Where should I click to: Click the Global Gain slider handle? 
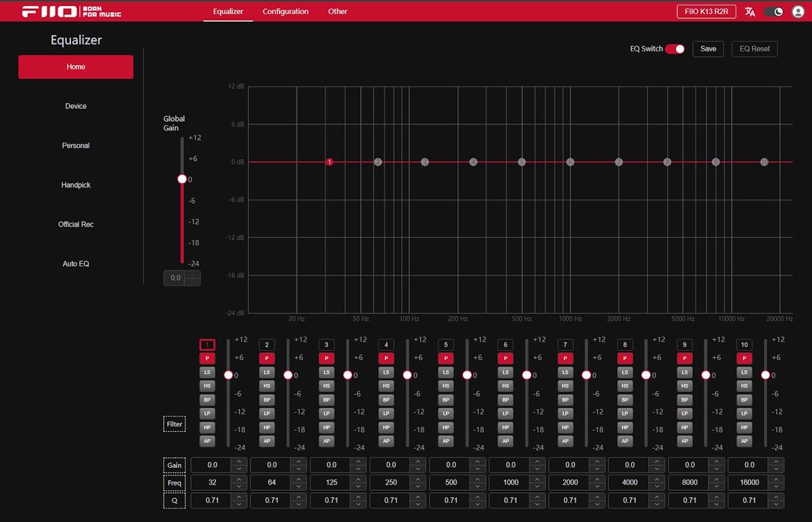click(182, 179)
